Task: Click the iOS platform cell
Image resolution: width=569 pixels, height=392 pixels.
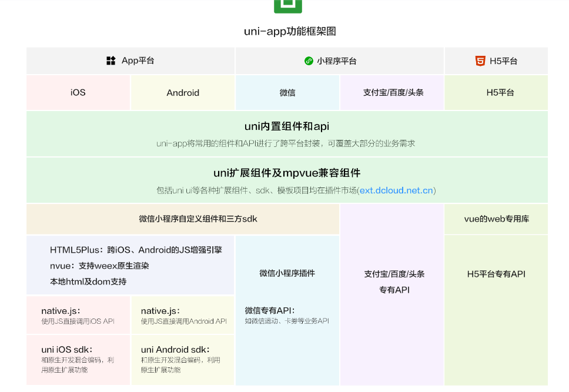Action: [x=78, y=92]
